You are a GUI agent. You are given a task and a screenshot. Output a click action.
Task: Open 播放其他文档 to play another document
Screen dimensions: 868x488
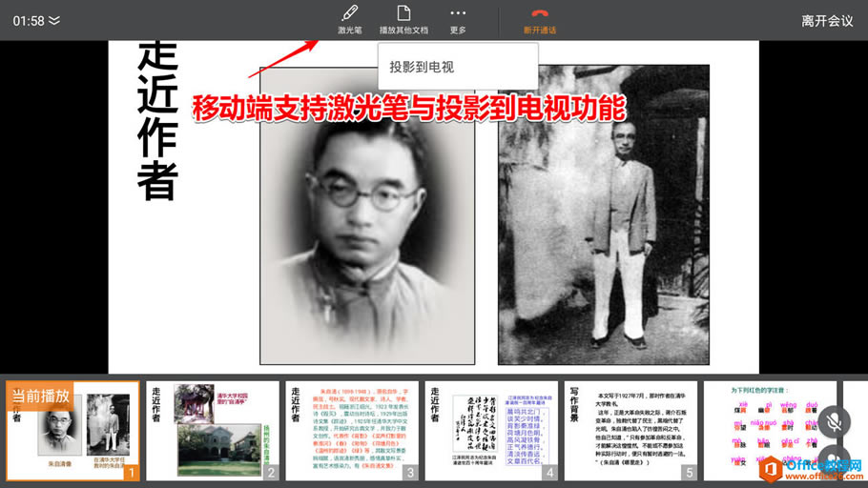(403, 19)
